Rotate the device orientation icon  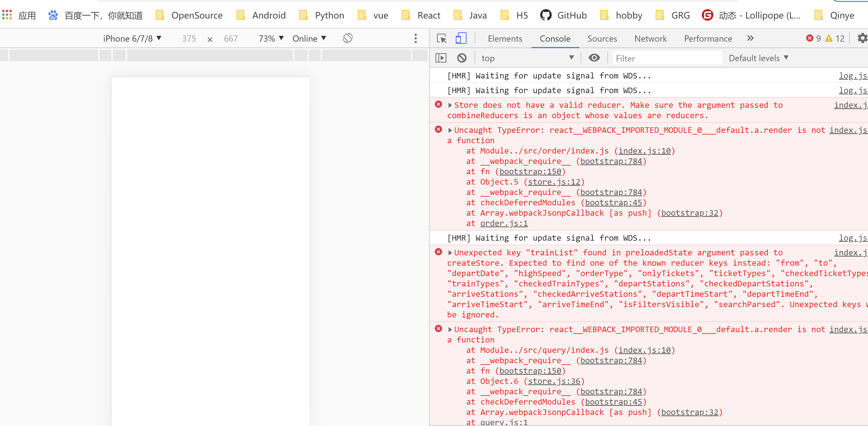pyautogui.click(x=347, y=38)
